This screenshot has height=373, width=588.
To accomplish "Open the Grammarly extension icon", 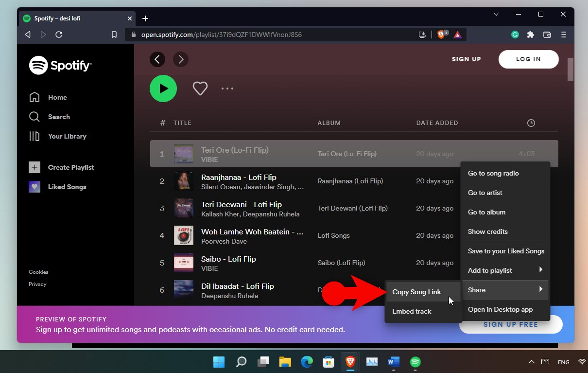I will tap(515, 35).
